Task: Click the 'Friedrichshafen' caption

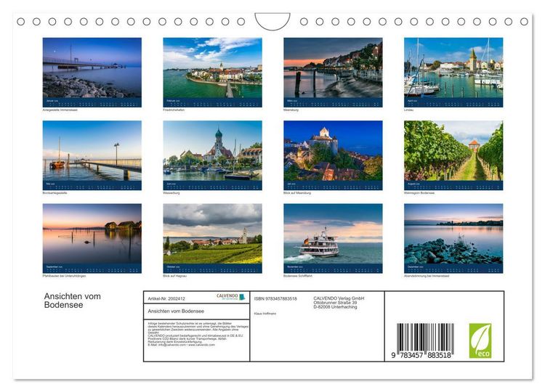Action: pyautogui.click(x=174, y=110)
